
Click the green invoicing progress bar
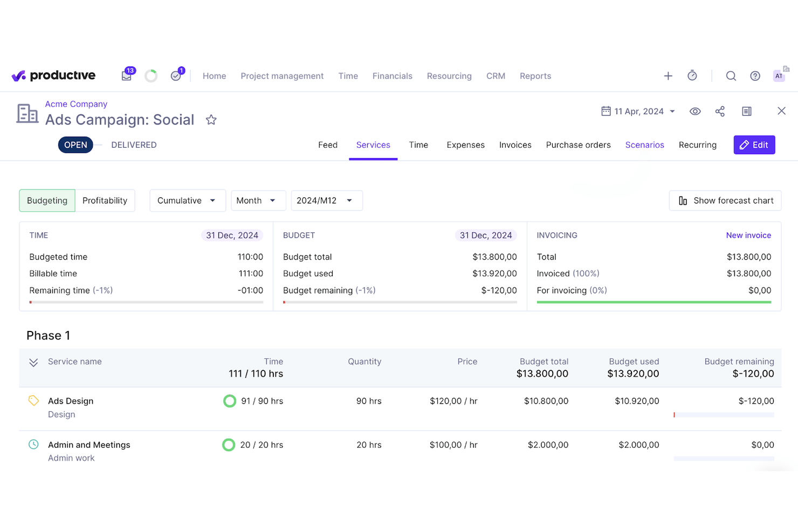pyautogui.click(x=654, y=302)
